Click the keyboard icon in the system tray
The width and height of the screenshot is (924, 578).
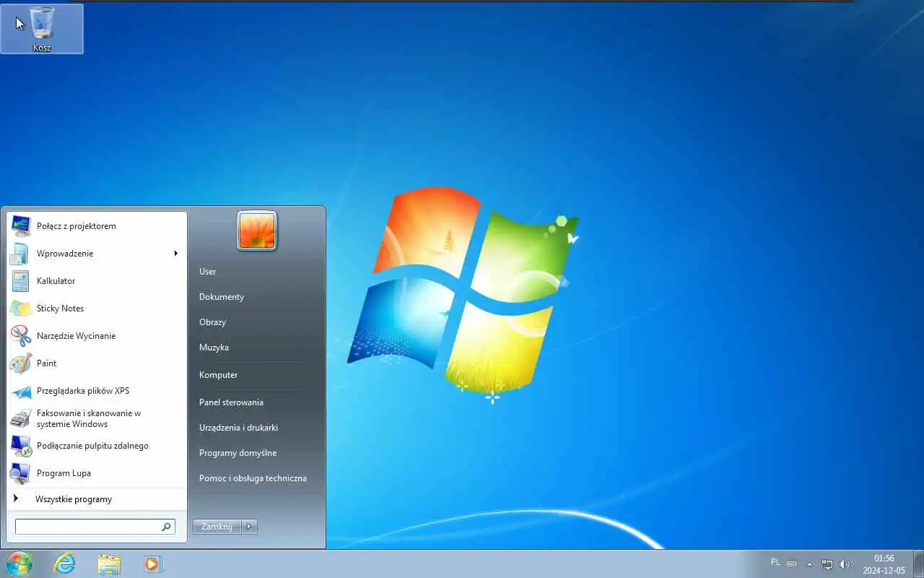coord(792,564)
